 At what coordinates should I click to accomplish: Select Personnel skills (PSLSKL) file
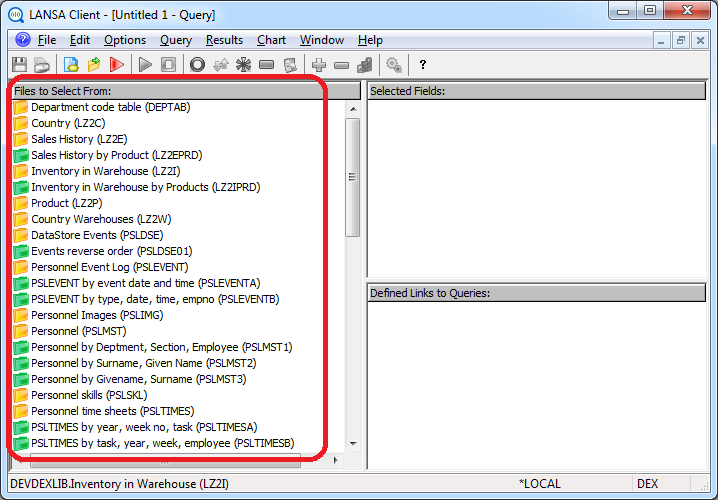click(x=89, y=396)
